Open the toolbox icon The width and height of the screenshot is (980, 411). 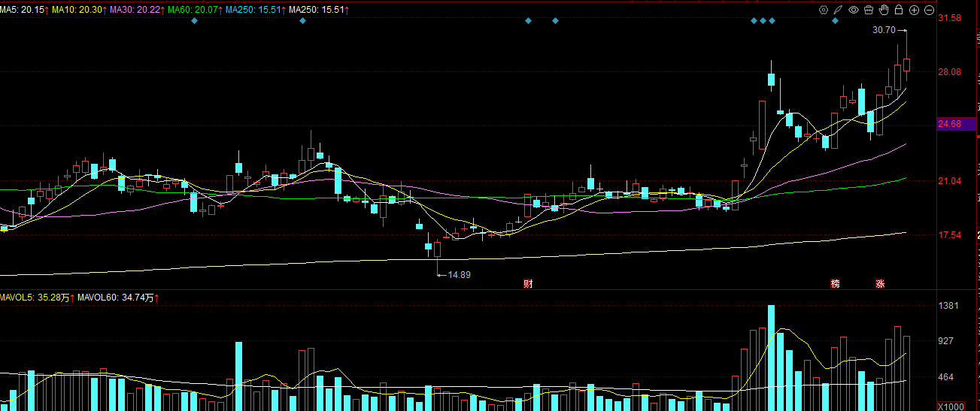pyautogui.click(x=869, y=10)
